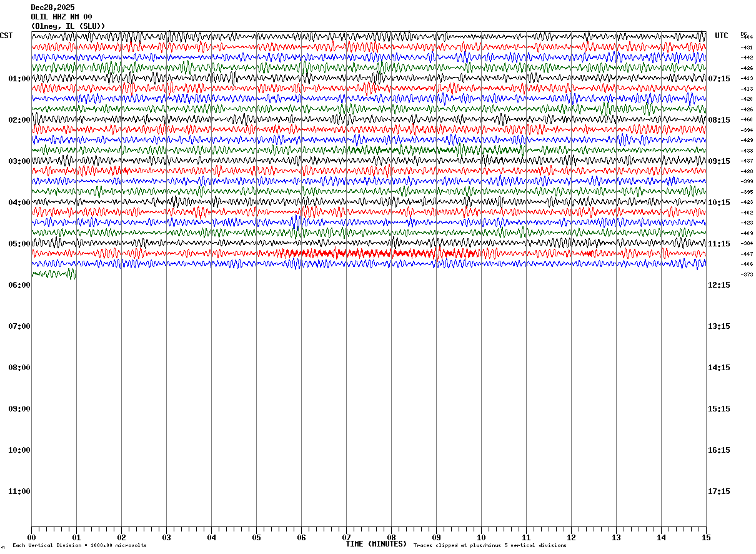
Task: Click the 11:15 UTC time label
Action: (719, 244)
